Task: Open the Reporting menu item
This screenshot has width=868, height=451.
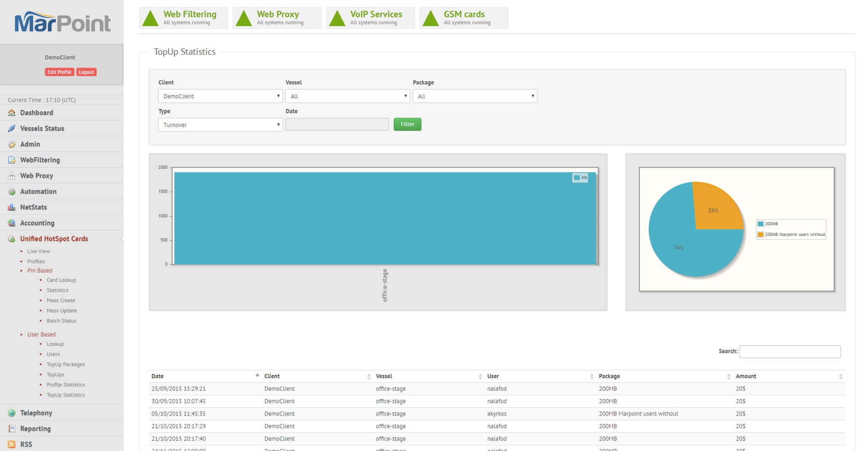Action: (35, 428)
